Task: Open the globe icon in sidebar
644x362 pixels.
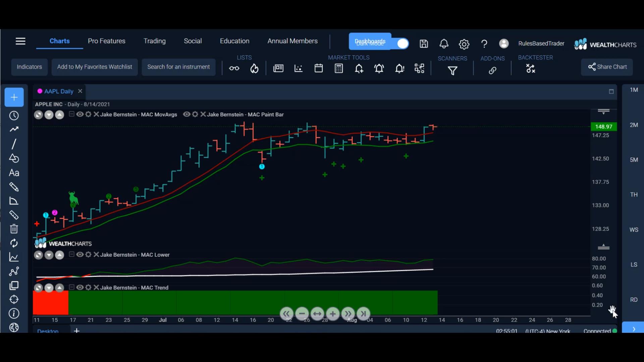Action: (x=14, y=327)
